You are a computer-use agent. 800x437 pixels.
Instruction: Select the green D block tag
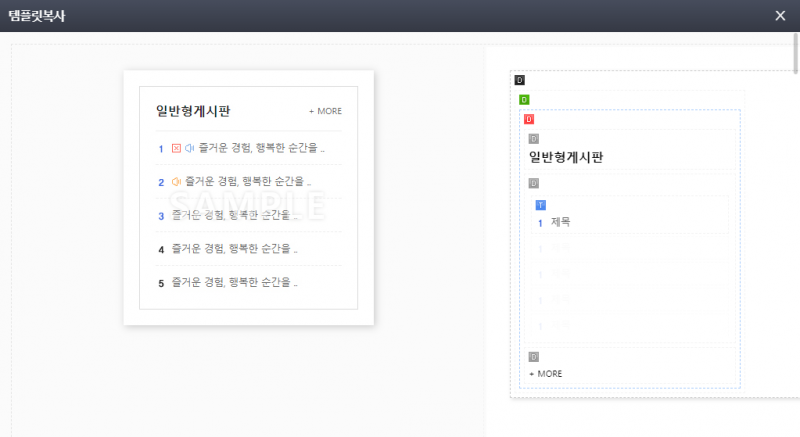pyautogui.click(x=524, y=99)
